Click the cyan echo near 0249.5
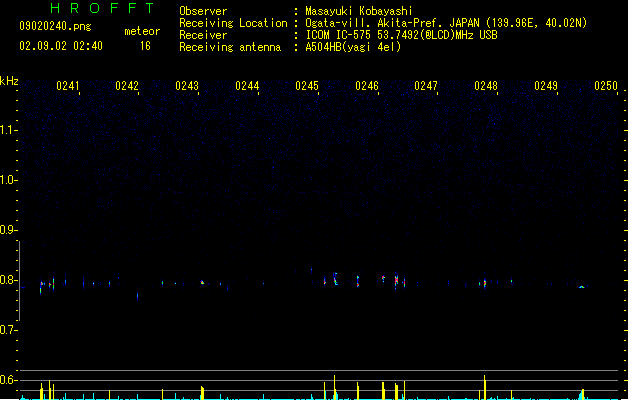The height and width of the screenshot is (400, 629). (x=582, y=287)
